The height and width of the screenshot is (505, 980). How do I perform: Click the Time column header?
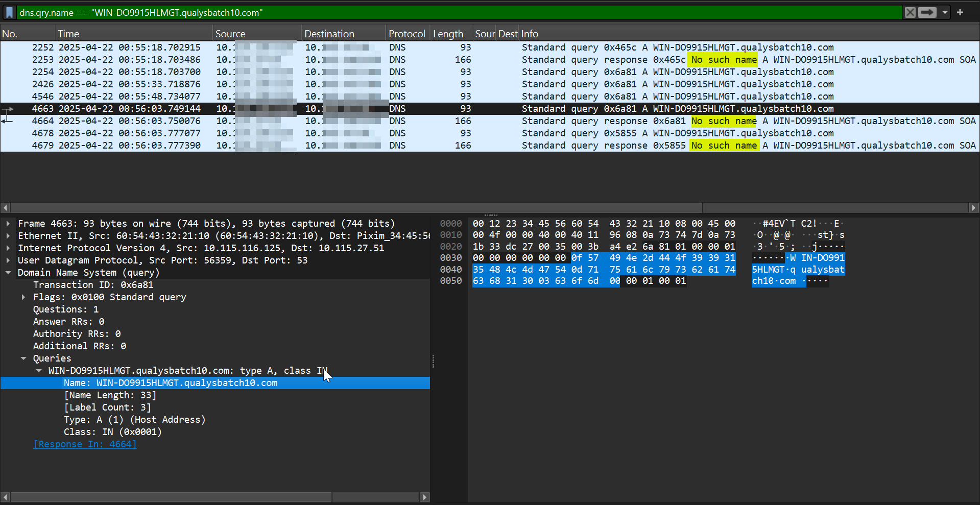[x=68, y=33]
